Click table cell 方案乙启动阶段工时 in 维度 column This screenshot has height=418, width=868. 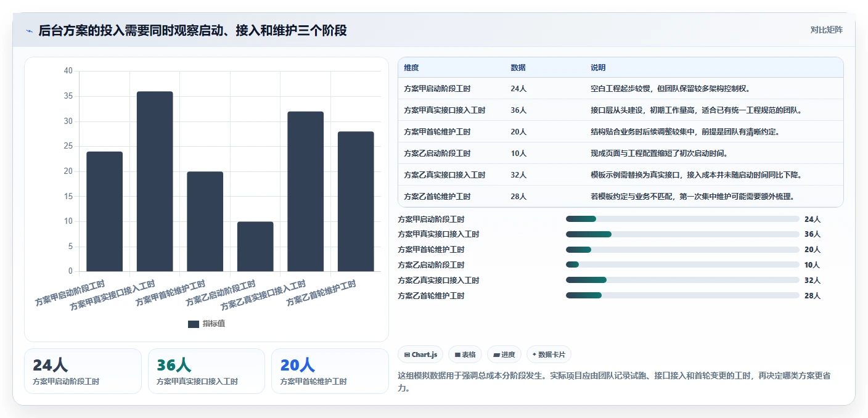point(437,154)
